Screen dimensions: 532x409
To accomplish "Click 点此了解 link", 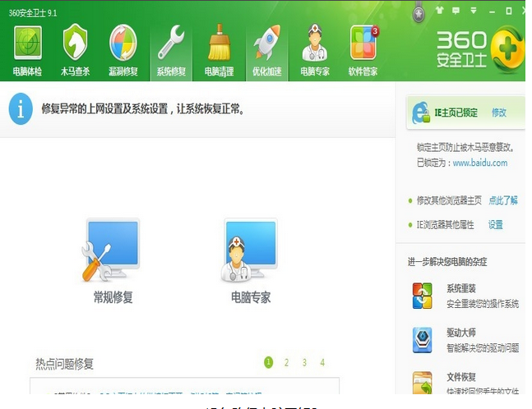I will coord(503,200).
